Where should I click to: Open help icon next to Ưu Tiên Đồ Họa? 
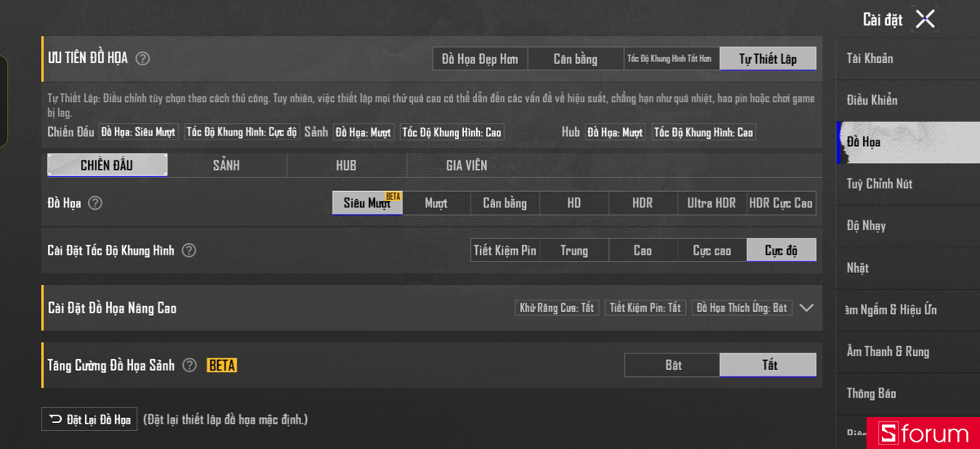[x=143, y=58]
